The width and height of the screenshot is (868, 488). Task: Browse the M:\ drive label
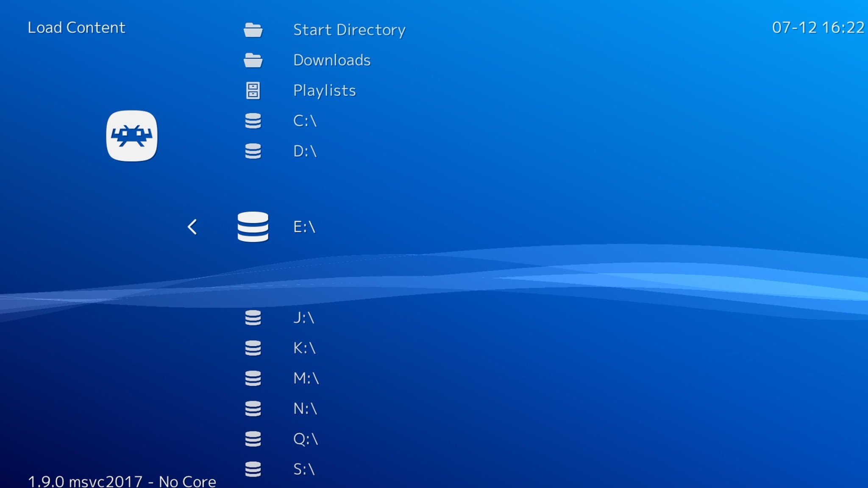pyautogui.click(x=306, y=378)
